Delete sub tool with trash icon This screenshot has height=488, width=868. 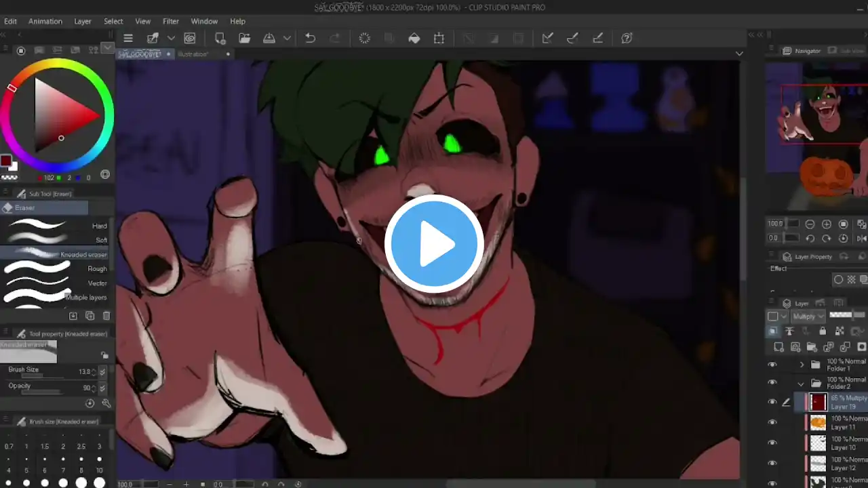(106, 316)
